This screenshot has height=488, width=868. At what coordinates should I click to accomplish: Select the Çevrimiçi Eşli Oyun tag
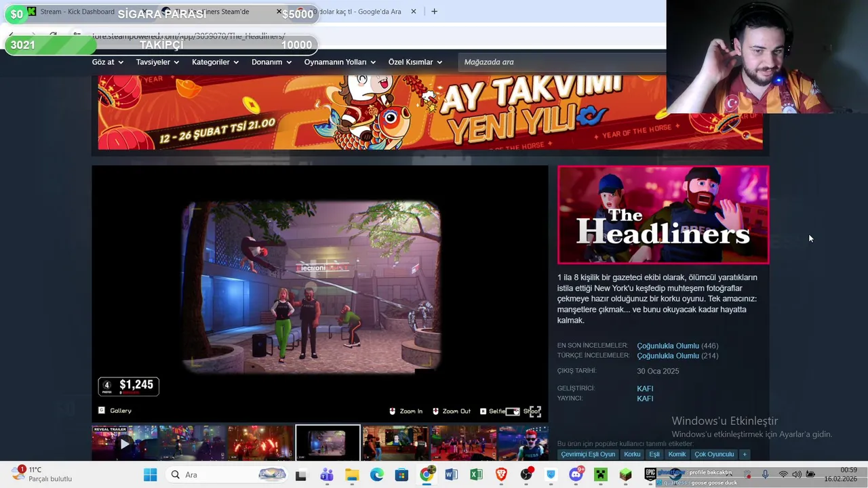tap(588, 454)
